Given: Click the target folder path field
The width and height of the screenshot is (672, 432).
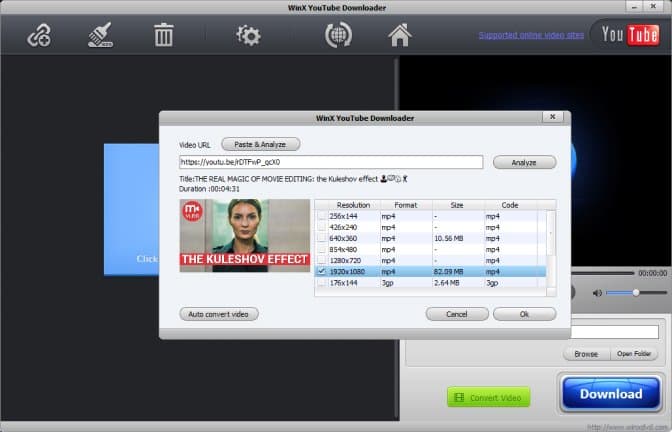Looking at the screenshot, I should click(615, 332).
